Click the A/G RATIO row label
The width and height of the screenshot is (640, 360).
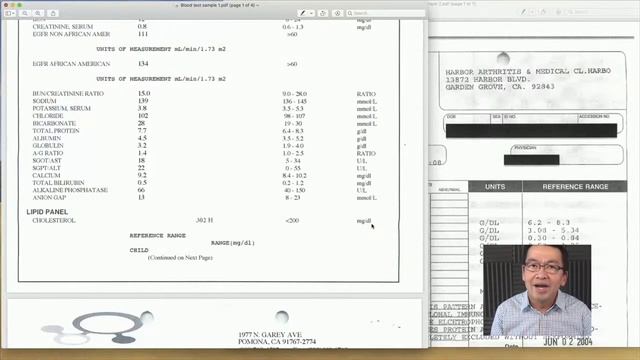coord(47,153)
